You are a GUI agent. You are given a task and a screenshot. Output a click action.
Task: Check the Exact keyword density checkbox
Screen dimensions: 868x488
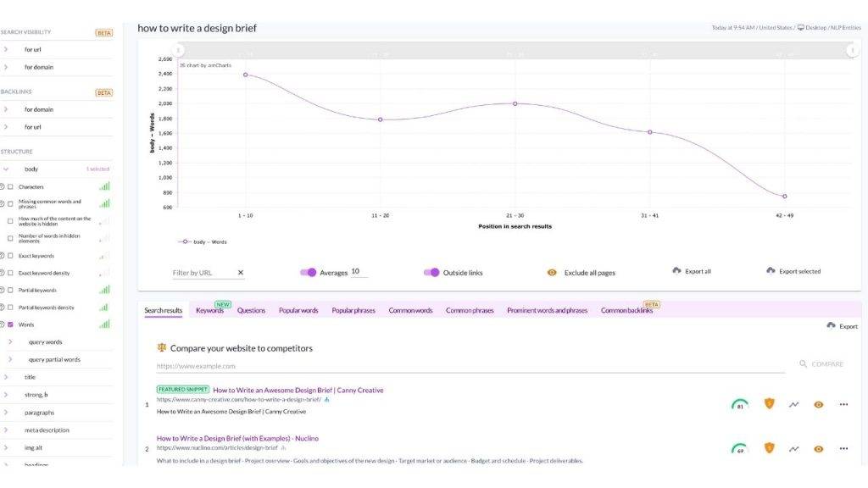click(10, 273)
